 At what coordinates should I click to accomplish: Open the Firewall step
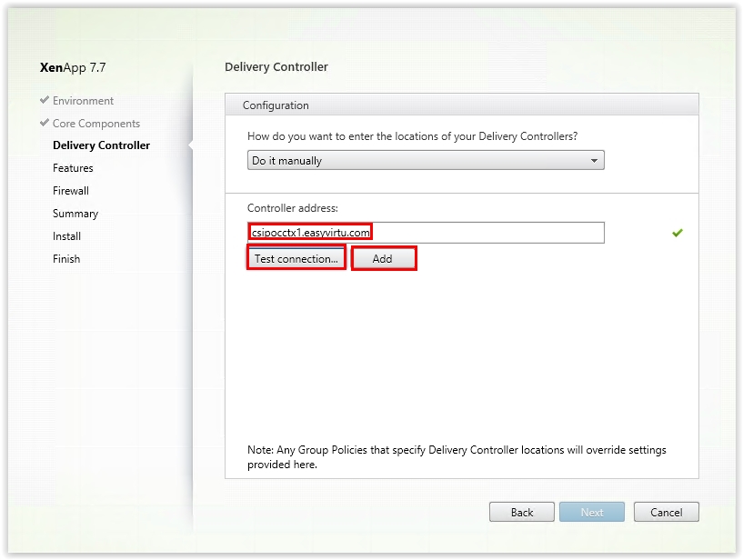point(71,191)
